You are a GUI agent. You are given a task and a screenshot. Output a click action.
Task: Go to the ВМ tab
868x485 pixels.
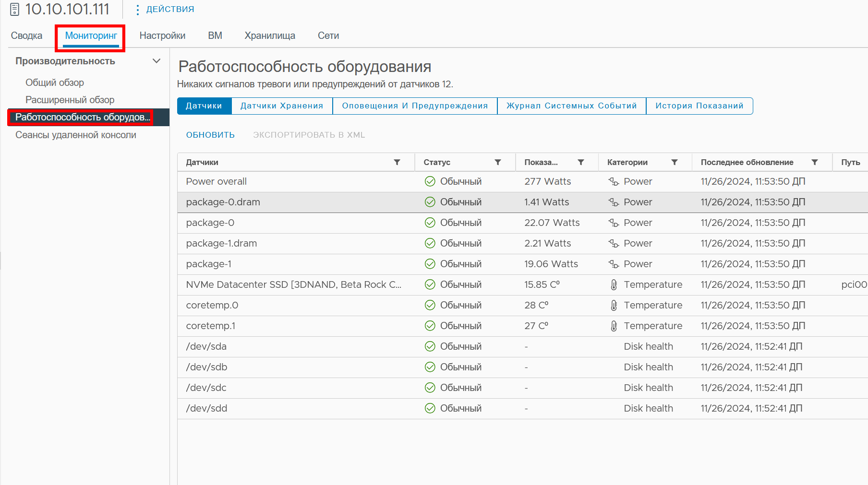click(215, 35)
